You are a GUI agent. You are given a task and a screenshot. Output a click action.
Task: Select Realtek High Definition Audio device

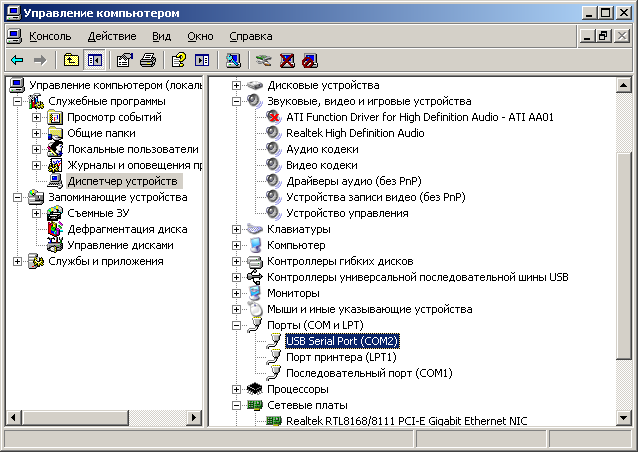355,133
